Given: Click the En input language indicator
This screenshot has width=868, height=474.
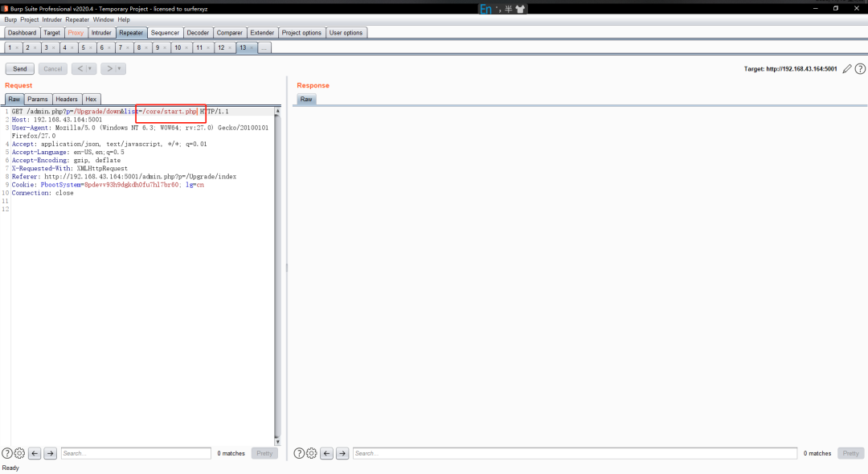Looking at the screenshot, I should click(x=485, y=9).
